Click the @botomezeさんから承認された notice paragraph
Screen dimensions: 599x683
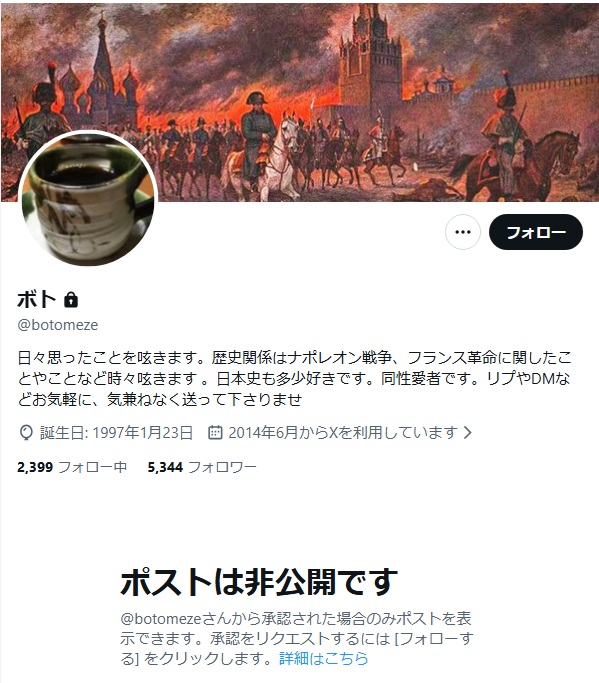[297, 638]
